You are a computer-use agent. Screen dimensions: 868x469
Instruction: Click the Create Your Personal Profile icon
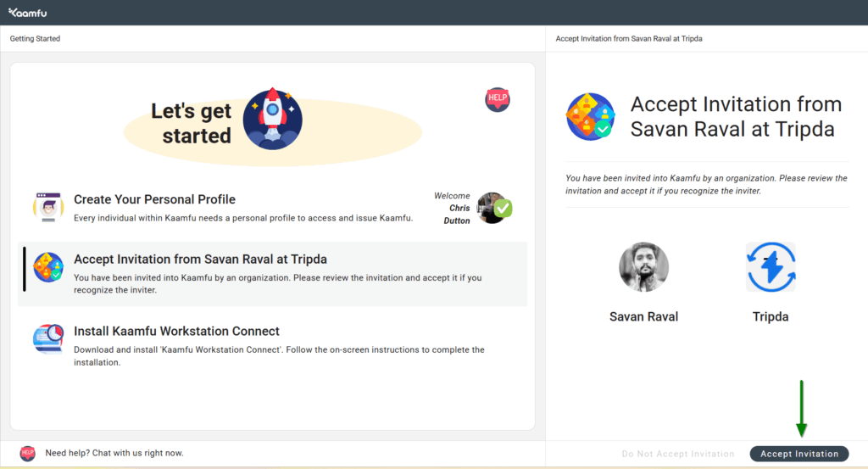pos(47,207)
